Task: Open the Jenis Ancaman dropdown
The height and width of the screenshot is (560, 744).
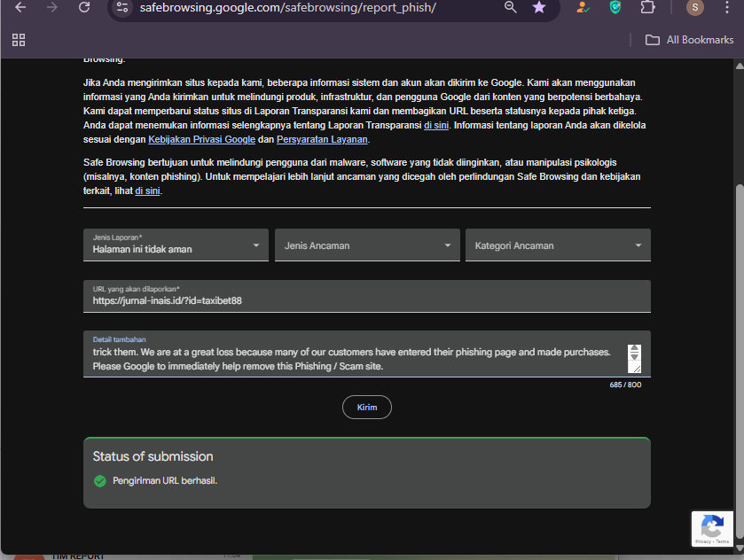Action: click(367, 245)
